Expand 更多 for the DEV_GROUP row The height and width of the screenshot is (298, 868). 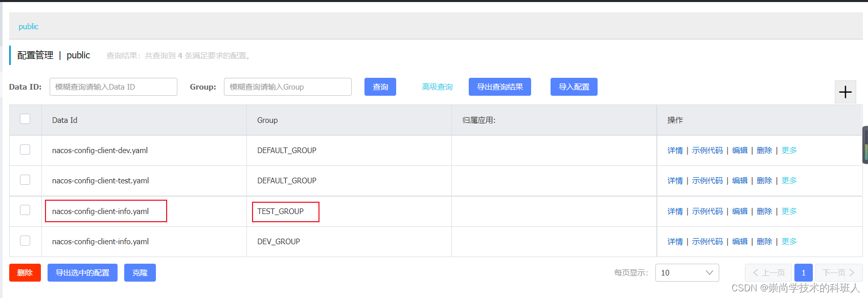[x=789, y=242]
